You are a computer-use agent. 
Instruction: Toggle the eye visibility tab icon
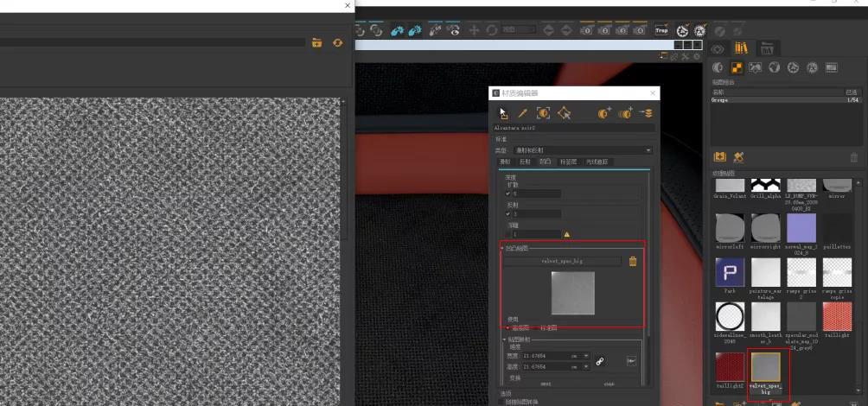coord(718,49)
